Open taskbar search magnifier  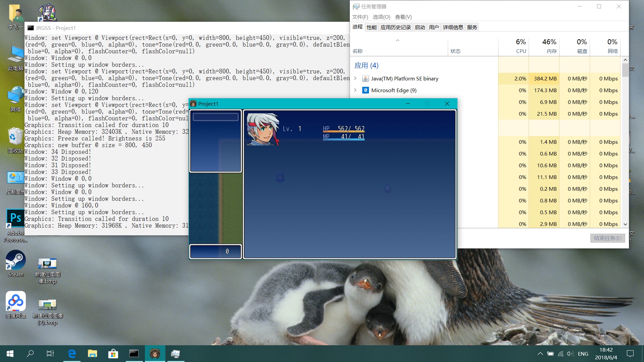(30, 354)
